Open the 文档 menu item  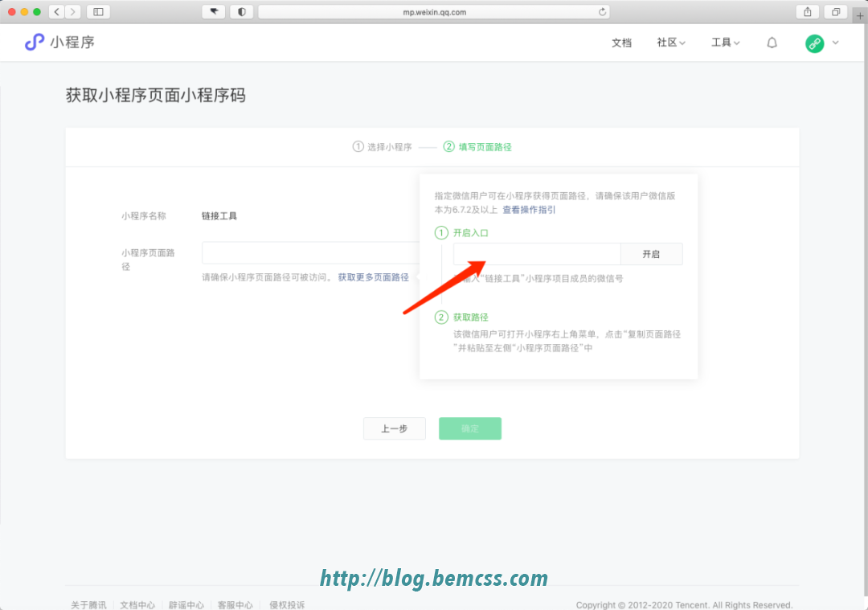pyautogui.click(x=621, y=43)
